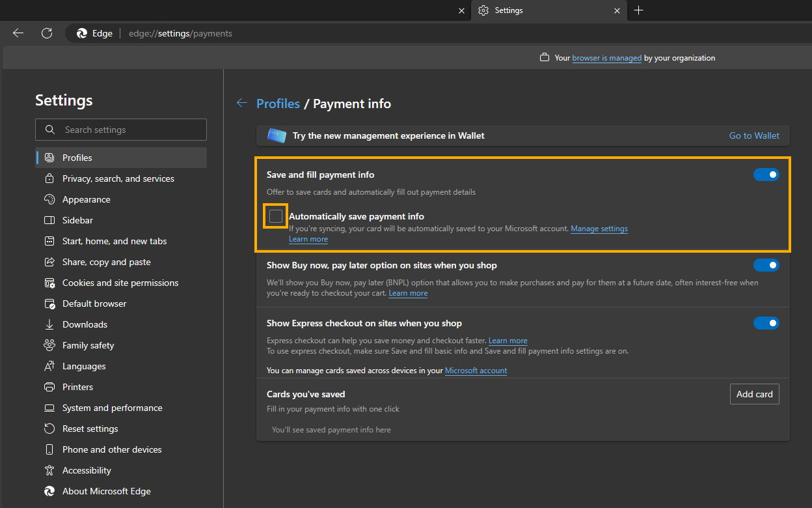The width and height of the screenshot is (812, 508).
Task: Click the Profiles sidebar icon
Action: [x=49, y=158]
